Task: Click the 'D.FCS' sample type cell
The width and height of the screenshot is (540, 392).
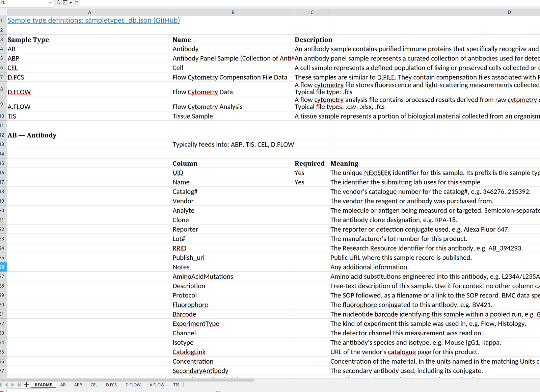Action: [x=89, y=77]
